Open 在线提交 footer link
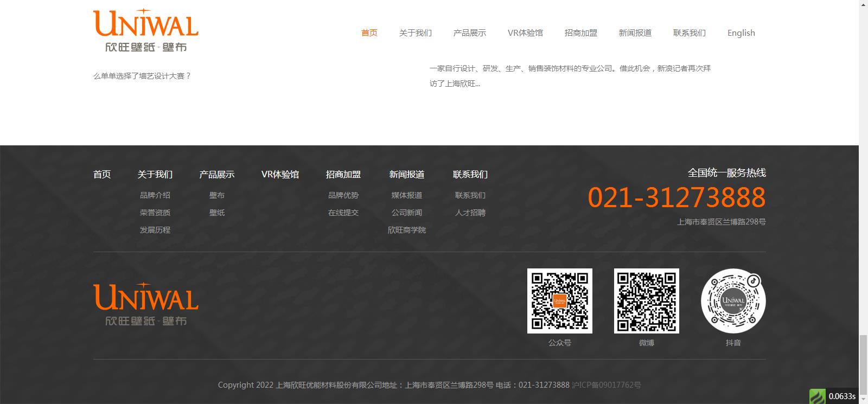The image size is (868, 404). (x=343, y=213)
